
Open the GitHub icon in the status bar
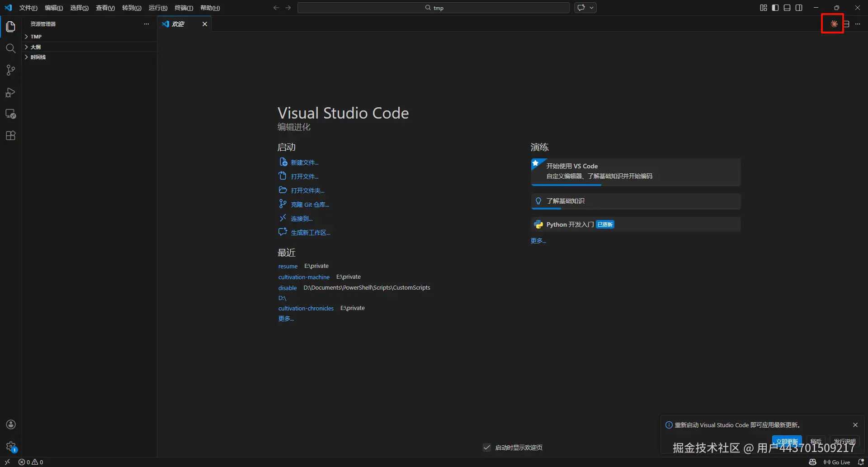tap(812, 462)
